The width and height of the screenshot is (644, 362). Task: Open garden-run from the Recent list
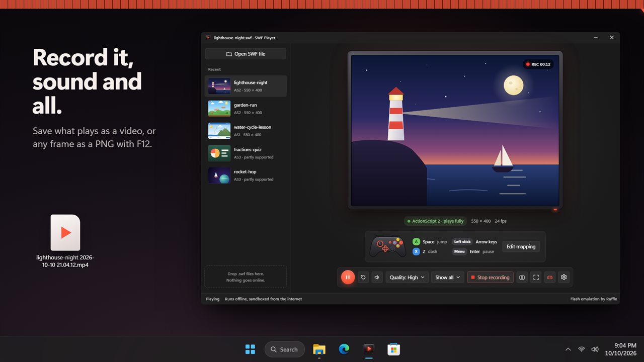click(246, 109)
